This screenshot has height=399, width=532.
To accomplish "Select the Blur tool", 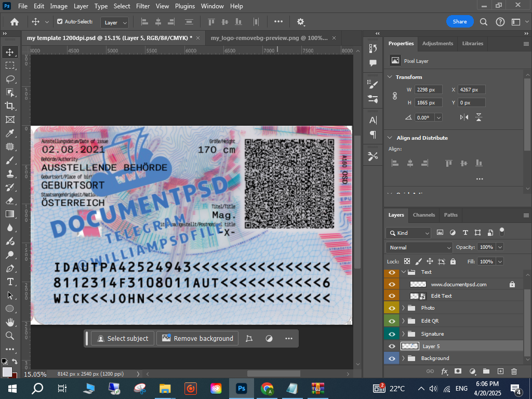I will (x=10, y=228).
